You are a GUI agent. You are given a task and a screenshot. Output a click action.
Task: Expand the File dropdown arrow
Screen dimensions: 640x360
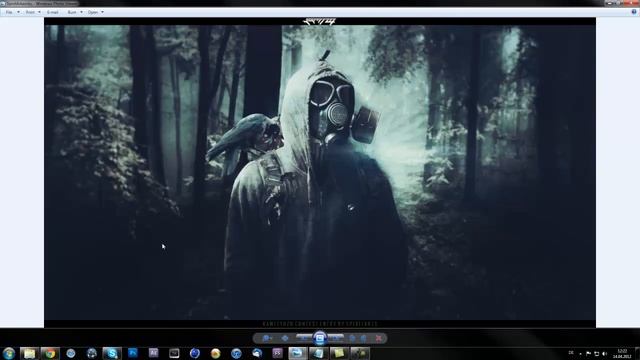point(18,12)
